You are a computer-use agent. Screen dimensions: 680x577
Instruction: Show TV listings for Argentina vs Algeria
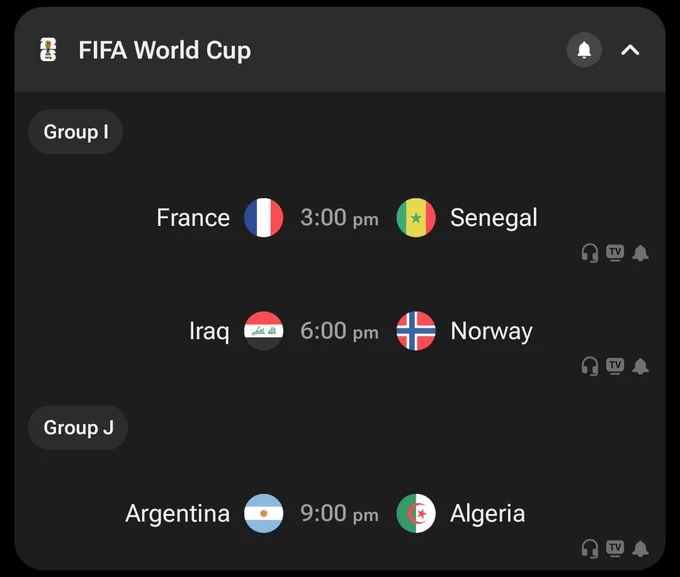(615, 549)
